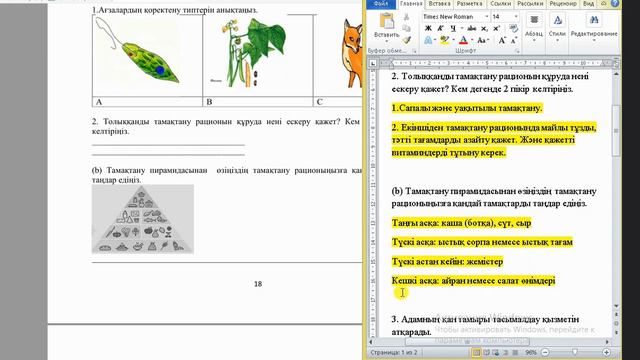Select the Format Painter brush icon
The image size is (640, 360).
pyautogui.click(x=406, y=40)
